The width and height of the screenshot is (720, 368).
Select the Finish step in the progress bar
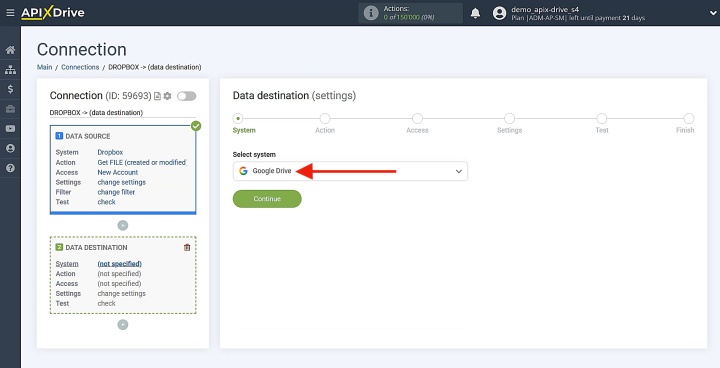click(689, 119)
